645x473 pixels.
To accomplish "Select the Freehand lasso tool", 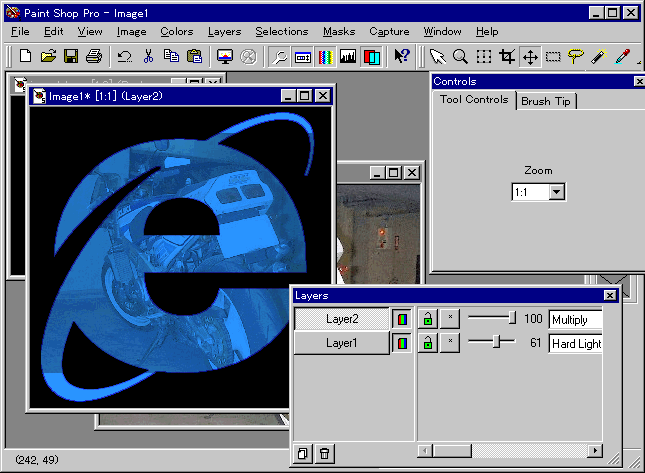I will click(x=575, y=56).
